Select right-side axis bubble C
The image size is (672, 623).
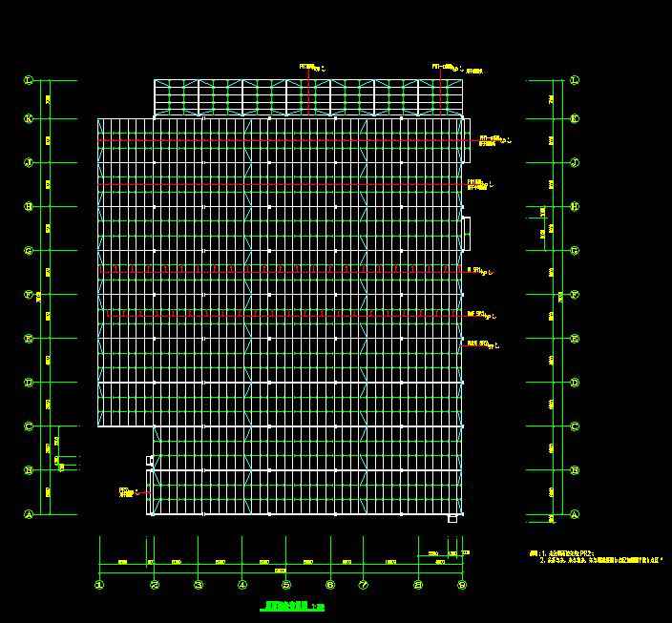click(575, 426)
